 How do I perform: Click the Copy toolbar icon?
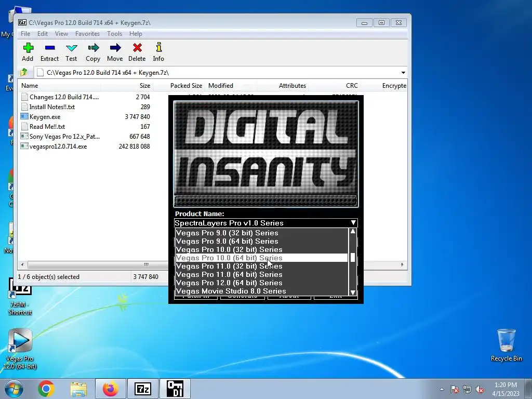point(93,52)
